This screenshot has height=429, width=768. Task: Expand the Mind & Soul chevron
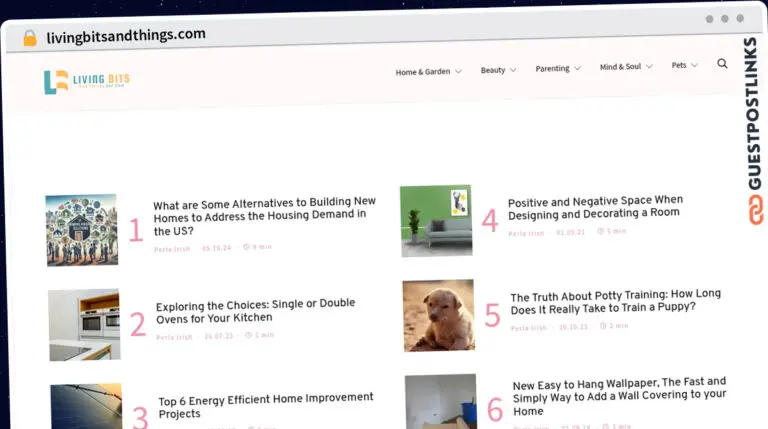[x=649, y=66]
